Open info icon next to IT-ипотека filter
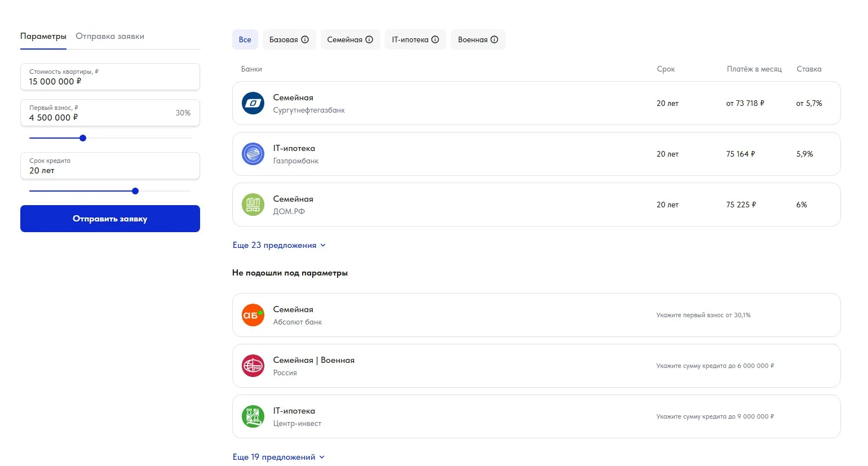This screenshot has width=868, height=466. coord(435,39)
